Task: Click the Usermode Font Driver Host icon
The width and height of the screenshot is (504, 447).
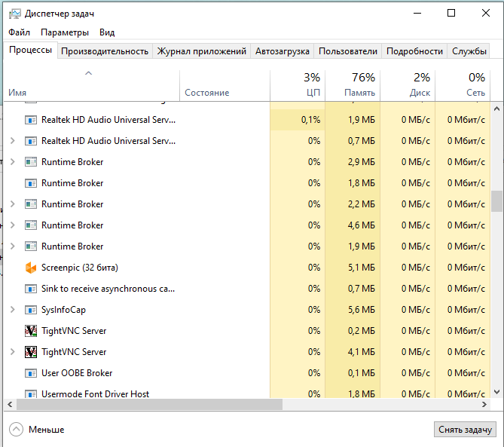Action: point(31,393)
